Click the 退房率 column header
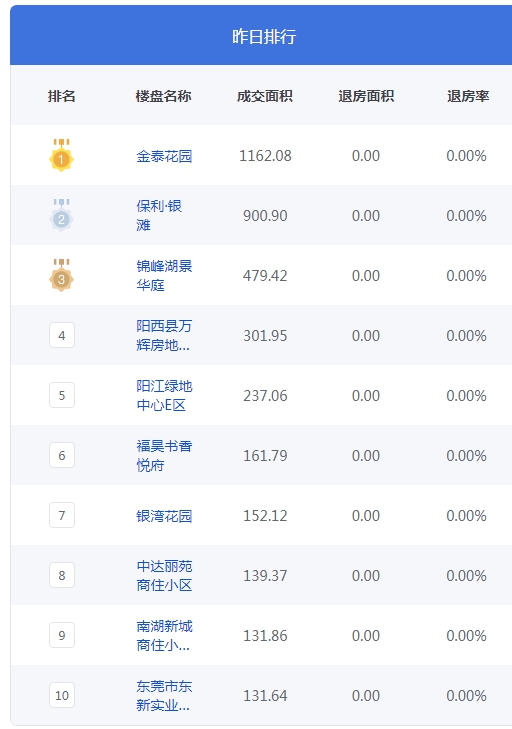The image size is (512, 729). [468, 96]
